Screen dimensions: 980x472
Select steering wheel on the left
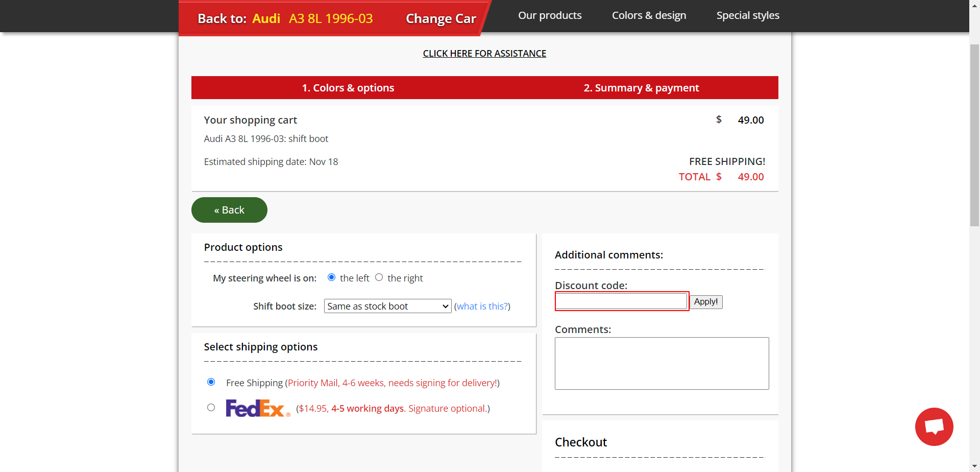point(331,277)
